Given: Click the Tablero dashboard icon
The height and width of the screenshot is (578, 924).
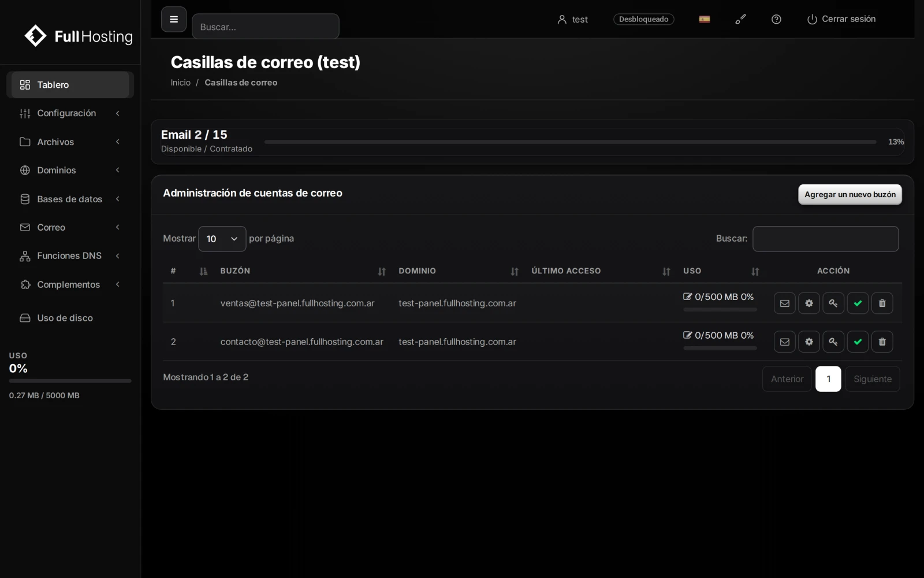Looking at the screenshot, I should click(25, 85).
